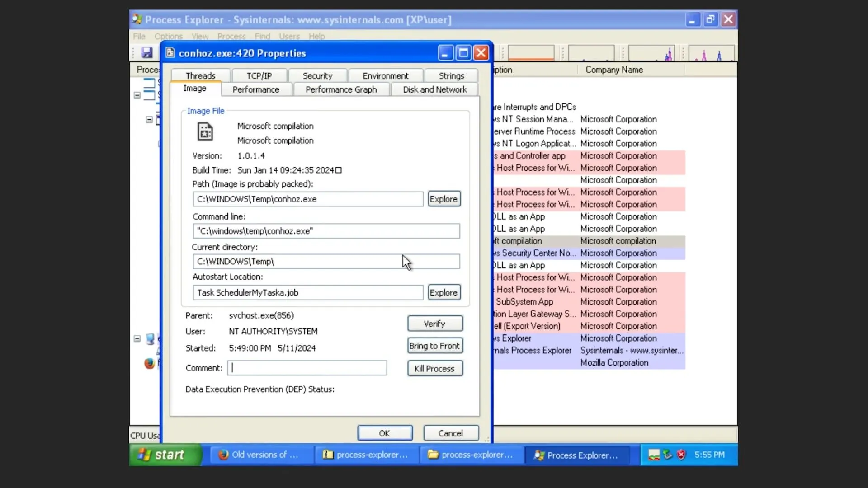Click the Image tab in properties dialog

tap(195, 89)
